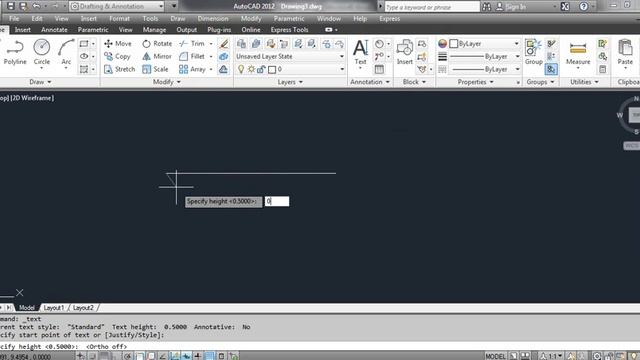The height and width of the screenshot is (360, 640).
Task: Activate the Mirror tool
Action: pyautogui.click(x=157, y=56)
